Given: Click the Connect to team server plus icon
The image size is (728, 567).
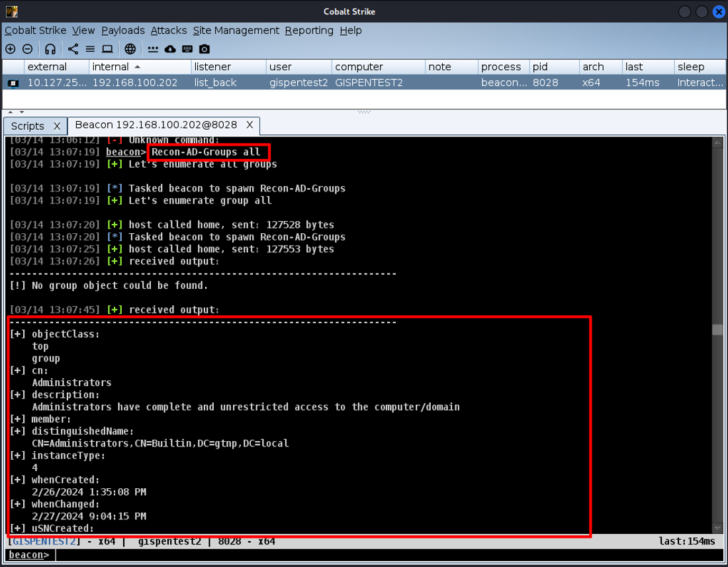Looking at the screenshot, I should [x=10, y=49].
